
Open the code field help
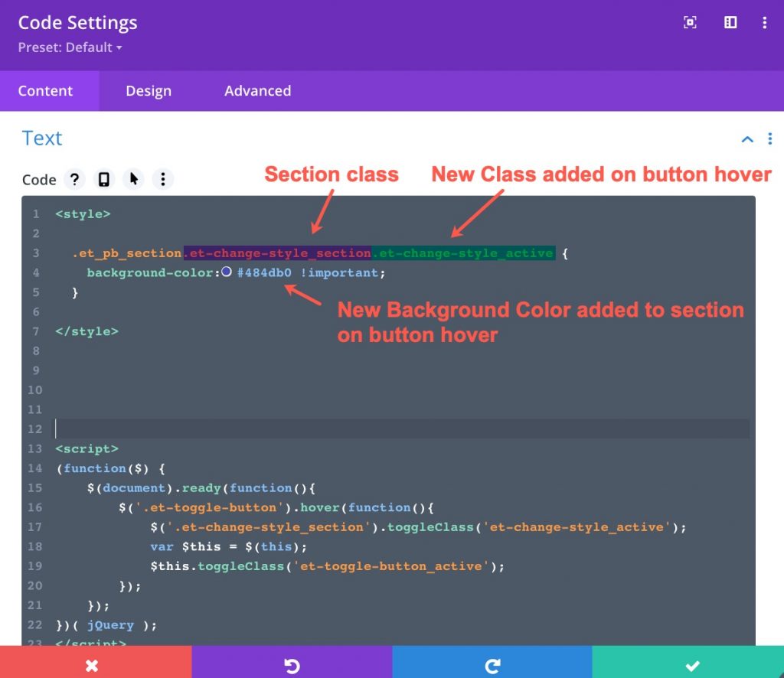point(74,179)
